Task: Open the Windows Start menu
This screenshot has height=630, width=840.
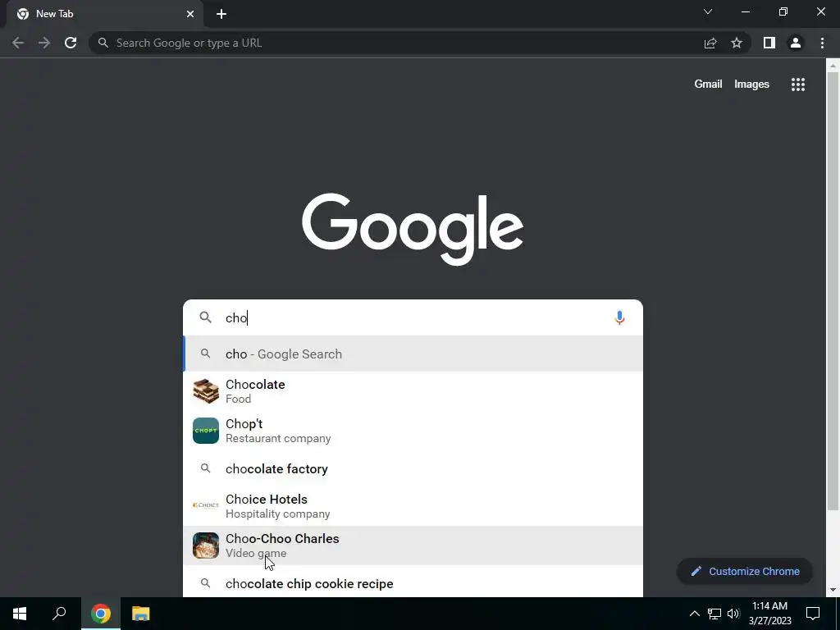Action: coord(20,614)
